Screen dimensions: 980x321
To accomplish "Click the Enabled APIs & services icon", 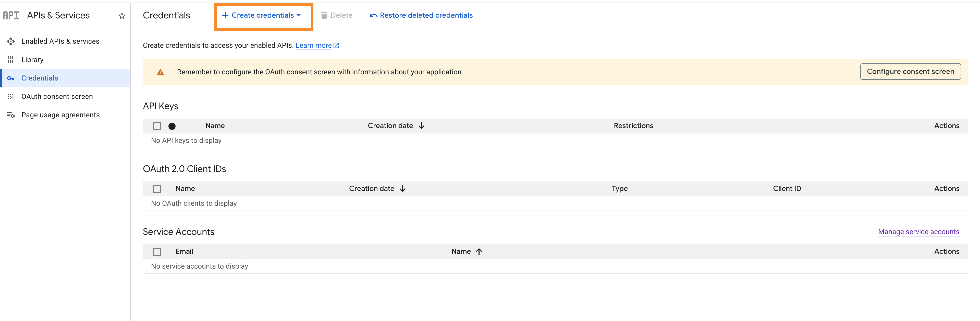I will point(11,41).
